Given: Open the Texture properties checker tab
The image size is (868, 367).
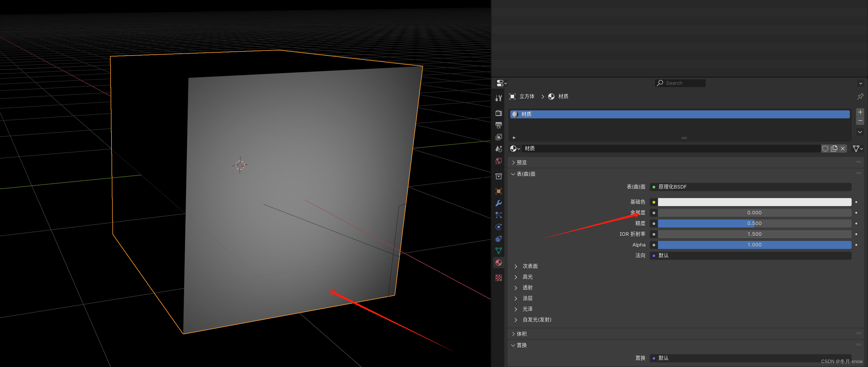Looking at the screenshot, I should tap(499, 278).
